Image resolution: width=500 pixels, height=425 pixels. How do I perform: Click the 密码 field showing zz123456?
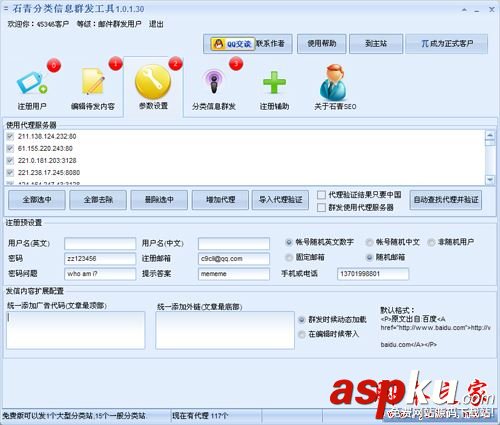(100, 259)
